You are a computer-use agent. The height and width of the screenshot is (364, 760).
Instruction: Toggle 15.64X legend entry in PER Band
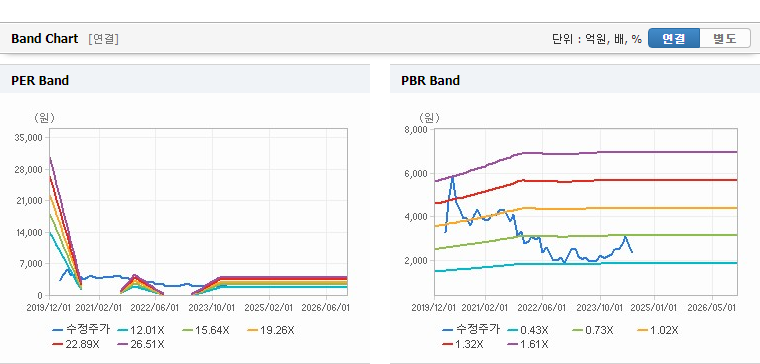coord(206,331)
